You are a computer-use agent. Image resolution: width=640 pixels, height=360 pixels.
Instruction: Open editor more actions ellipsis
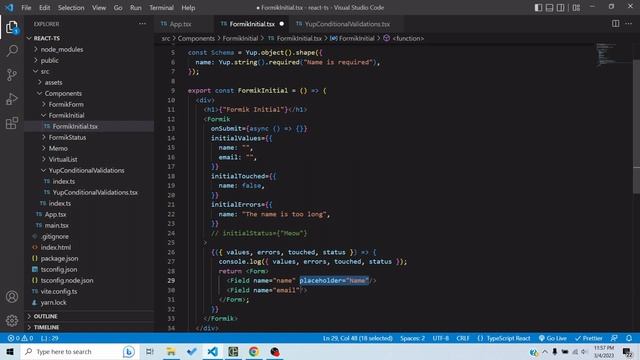[628, 24]
